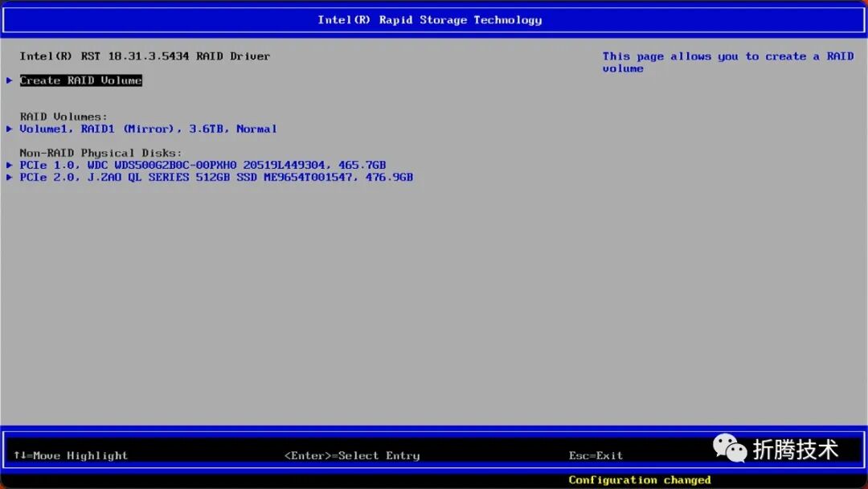
Task: Select the Create RAID Volume entry
Action: 81,80
